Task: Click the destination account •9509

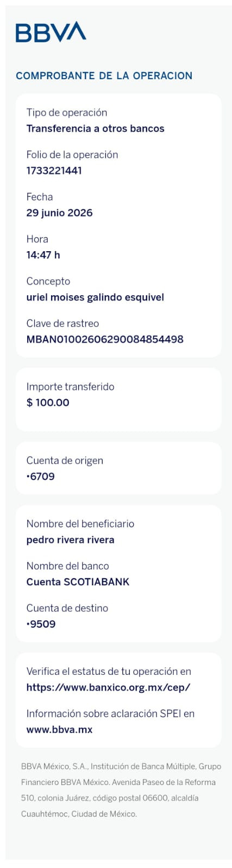Action: point(41,624)
